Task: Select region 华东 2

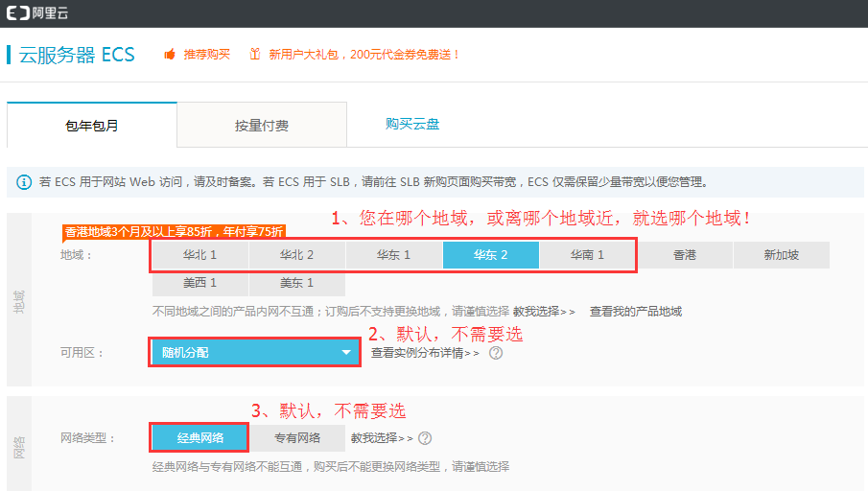Action: pos(490,255)
